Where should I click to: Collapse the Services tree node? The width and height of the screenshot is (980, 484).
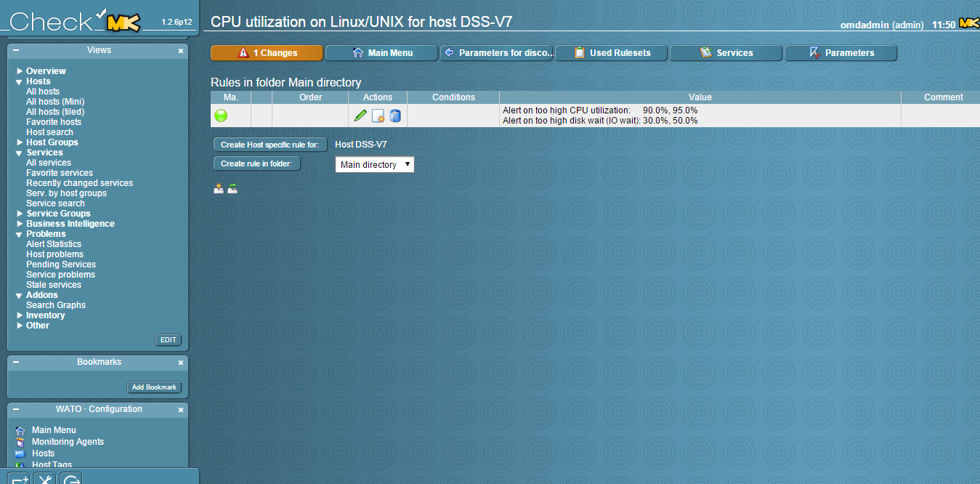(20, 153)
